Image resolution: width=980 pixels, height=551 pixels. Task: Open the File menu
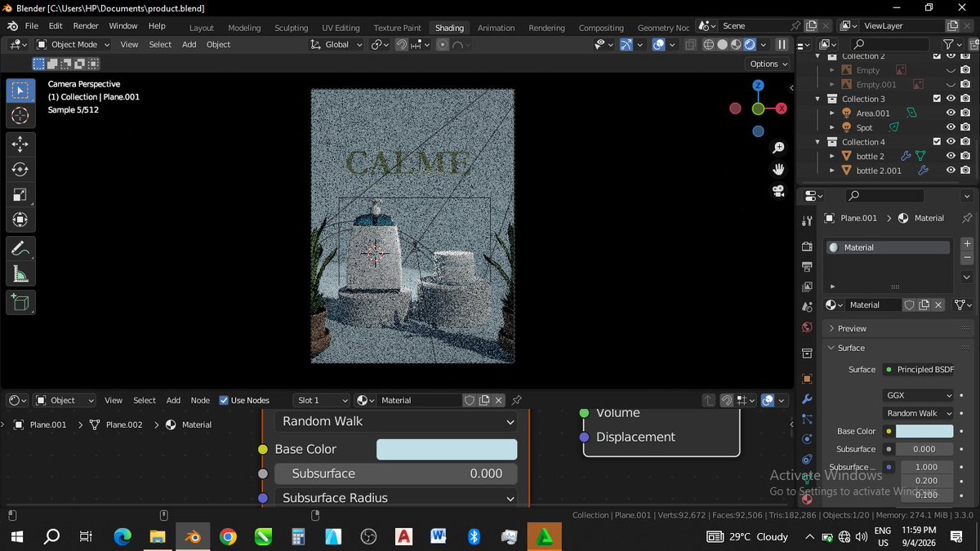coord(31,26)
